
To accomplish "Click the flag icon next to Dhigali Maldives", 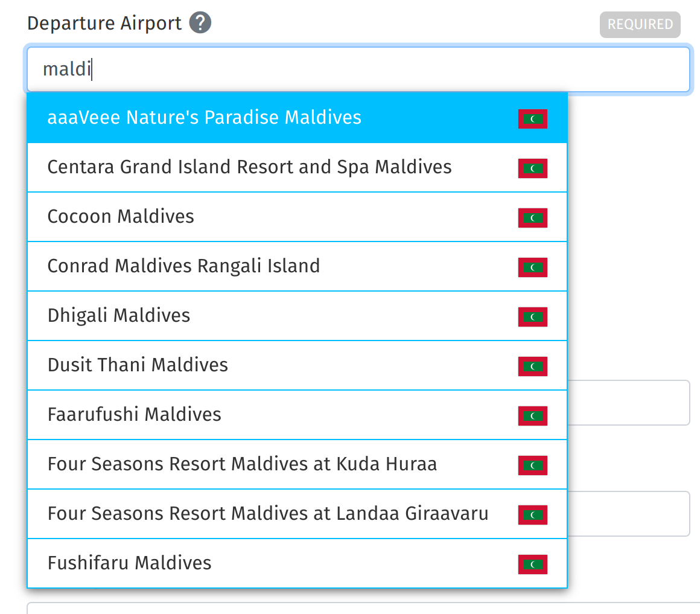I will [533, 317].
